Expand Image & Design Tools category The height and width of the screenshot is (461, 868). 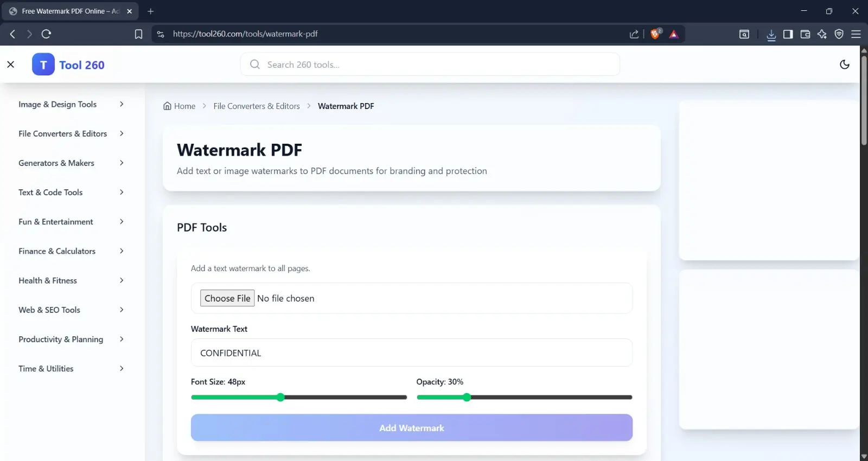click(71, 104)
